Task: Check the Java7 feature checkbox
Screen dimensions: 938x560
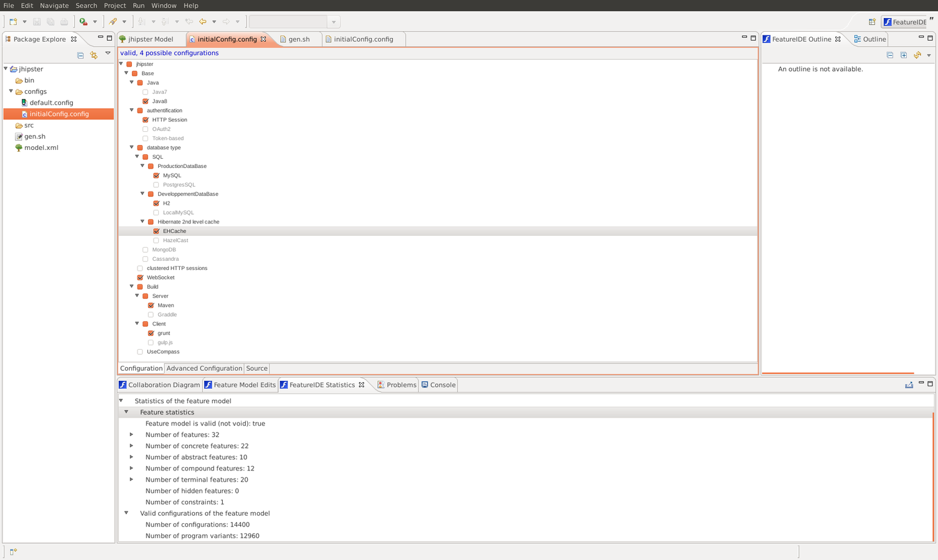Action: coord(146,92)
